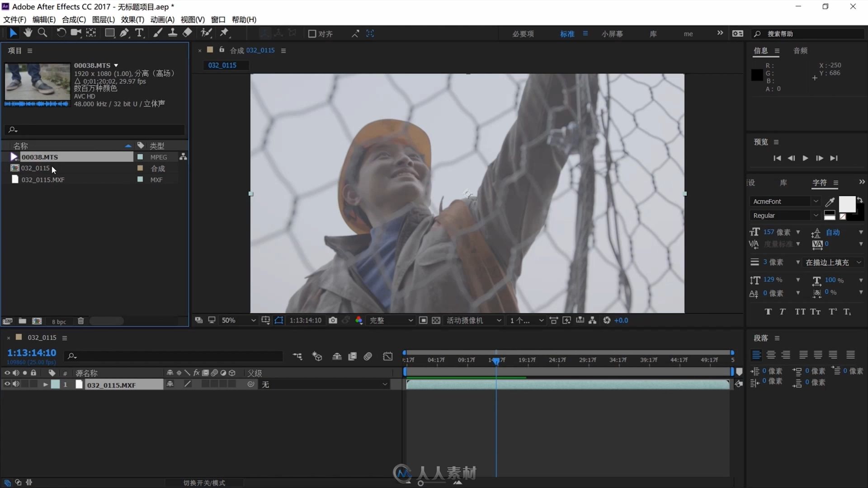Toggle video visibility of 032_0115.MXF layer
This screenshot has height=488, width=868.
coord(7,385)
